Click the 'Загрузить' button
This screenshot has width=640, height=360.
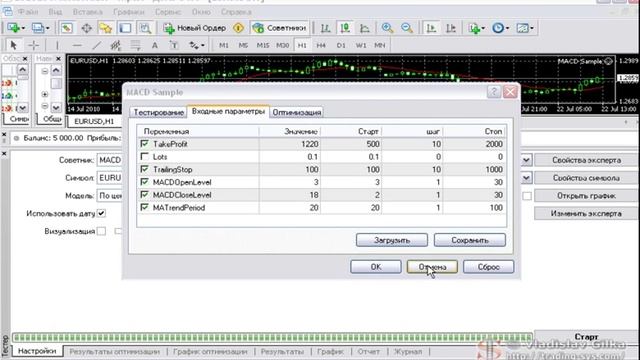[x=392, y=240]
